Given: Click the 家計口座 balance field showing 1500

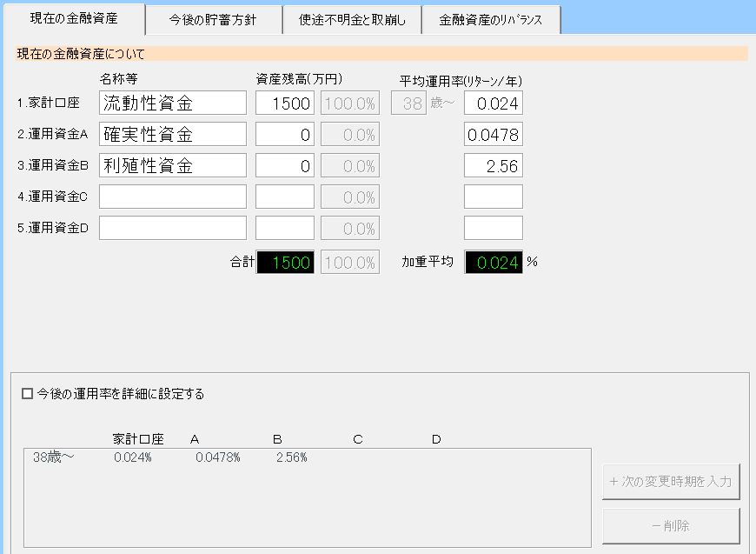Looking at the screenshot, I should click(x=285, y=103).
